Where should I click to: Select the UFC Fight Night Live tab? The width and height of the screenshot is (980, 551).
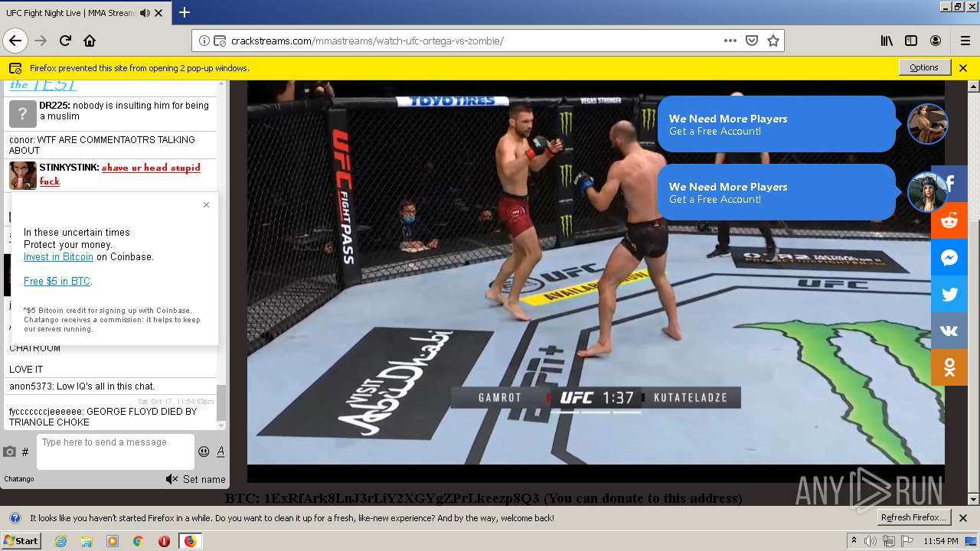click(85, 13)
